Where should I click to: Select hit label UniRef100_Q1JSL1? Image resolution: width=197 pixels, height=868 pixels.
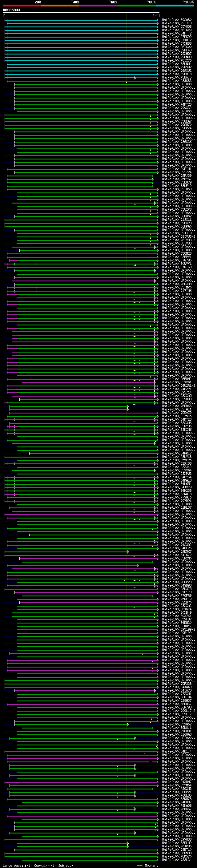tap(177, 220)
